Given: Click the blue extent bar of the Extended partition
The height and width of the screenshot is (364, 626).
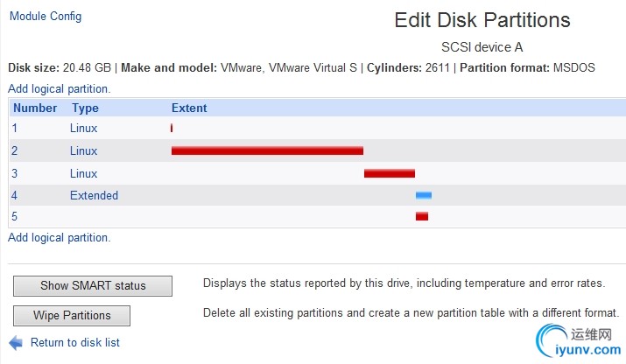Looking at the screenshot, I should coord(424,195).
